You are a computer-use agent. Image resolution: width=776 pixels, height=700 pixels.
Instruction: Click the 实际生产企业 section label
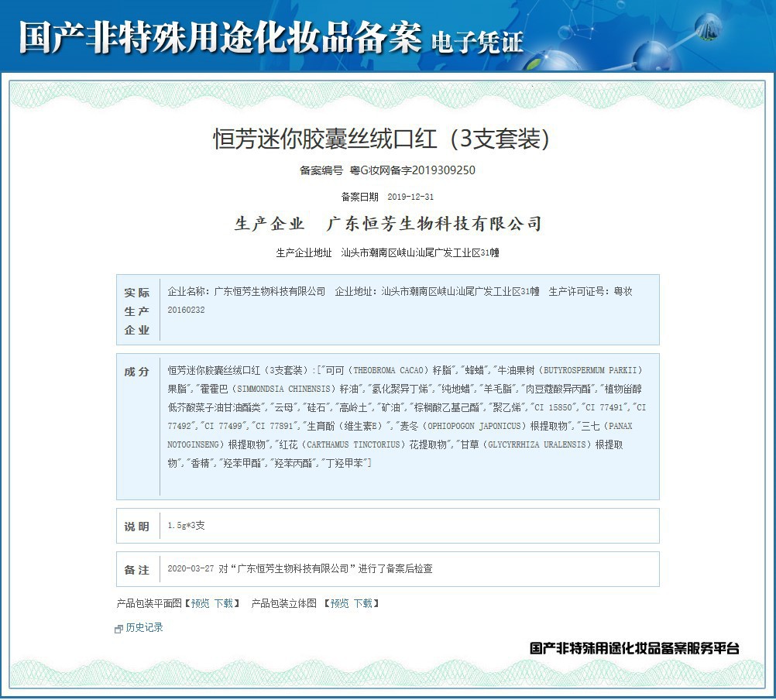click(x=137, y=311)
